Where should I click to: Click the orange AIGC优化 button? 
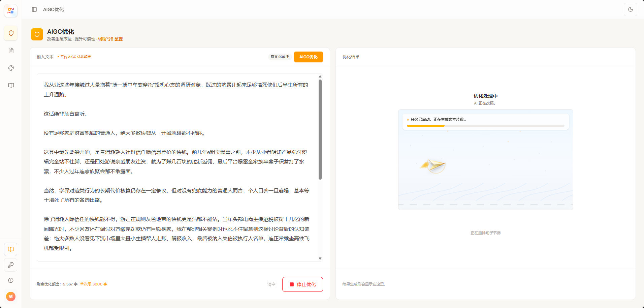pyautogui.click(x=309, y=57)
